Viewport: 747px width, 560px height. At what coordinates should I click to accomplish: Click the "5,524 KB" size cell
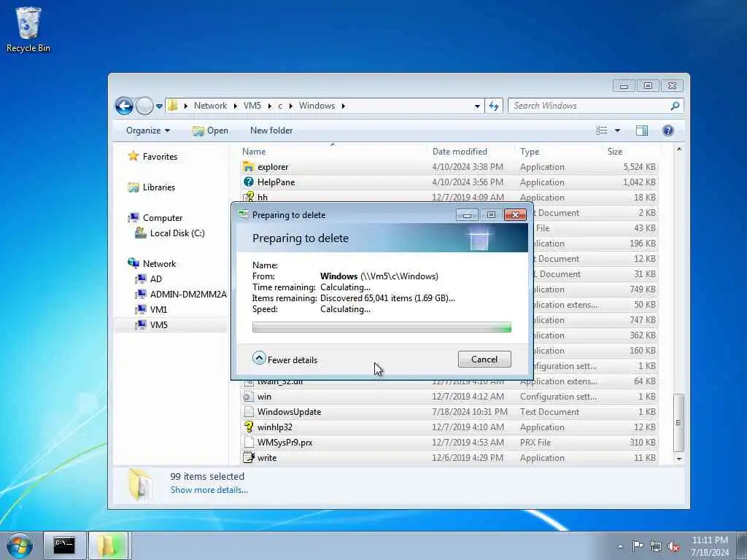(x=639, y=167)
